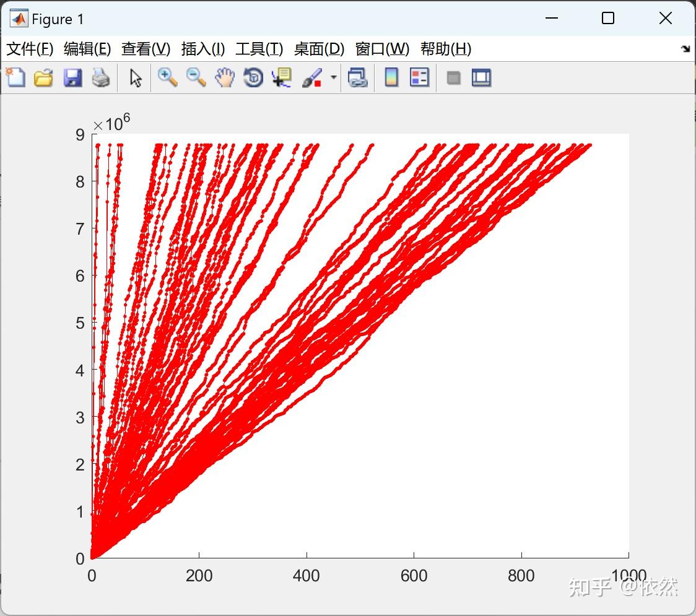
Task: Select the Zoom In tool
Action: coord(167,77)
